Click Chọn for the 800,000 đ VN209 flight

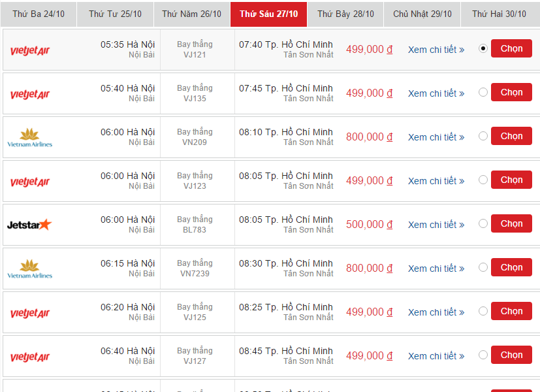[511, 136]
